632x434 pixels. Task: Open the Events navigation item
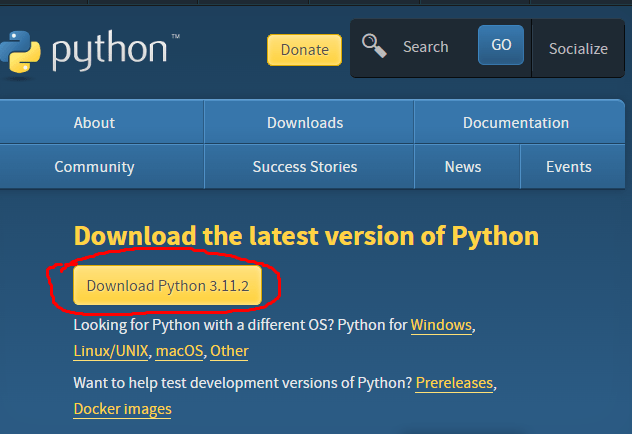pos(568,167)
